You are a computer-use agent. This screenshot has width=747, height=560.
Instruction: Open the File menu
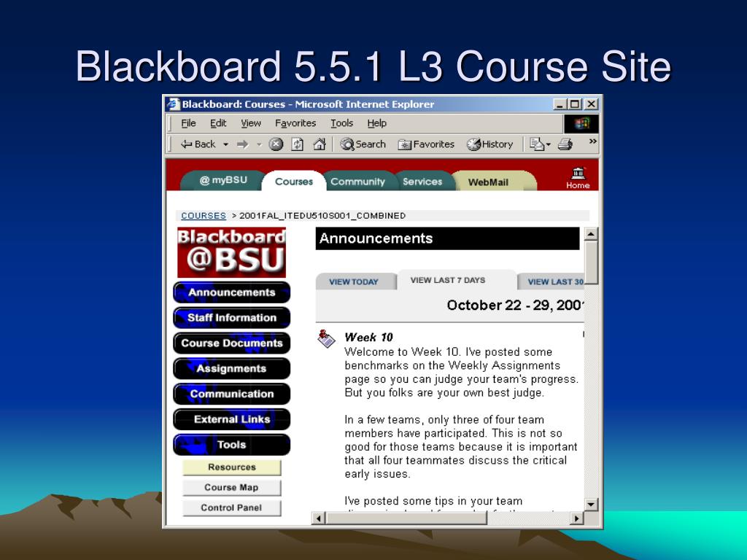(x=188, y=123)
